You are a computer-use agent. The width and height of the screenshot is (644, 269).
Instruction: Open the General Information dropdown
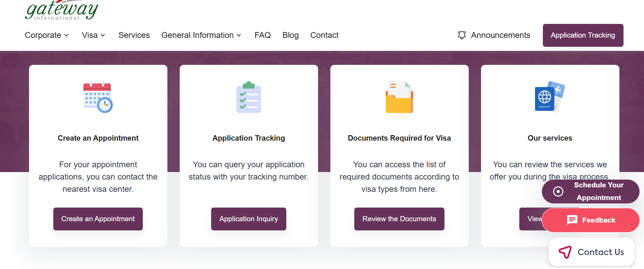pyautogui.click(x=201, y=35)
